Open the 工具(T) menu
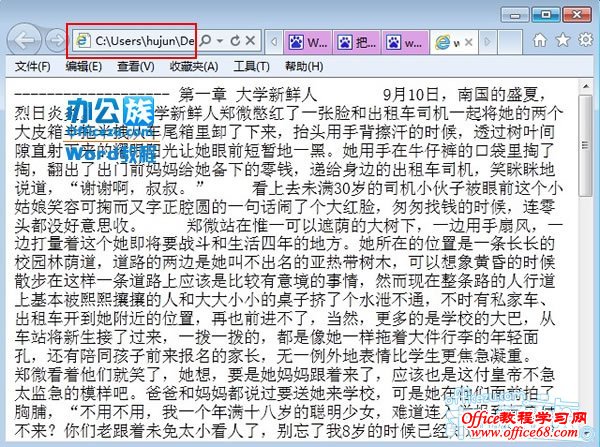600x447 pixels. (x=251, y=67)
